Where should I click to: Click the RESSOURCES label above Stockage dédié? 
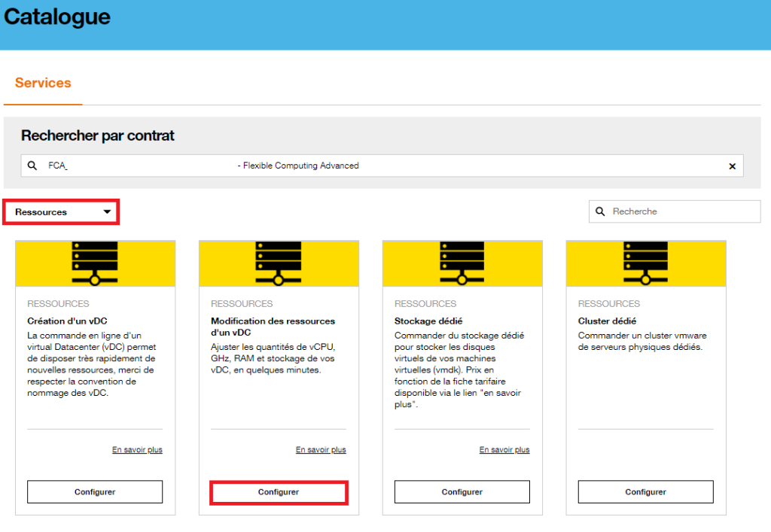click(x=425, y=303)
